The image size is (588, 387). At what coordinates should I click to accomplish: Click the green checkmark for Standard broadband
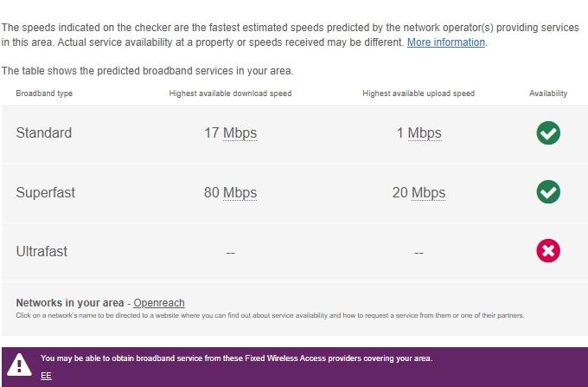pos(548,132)
